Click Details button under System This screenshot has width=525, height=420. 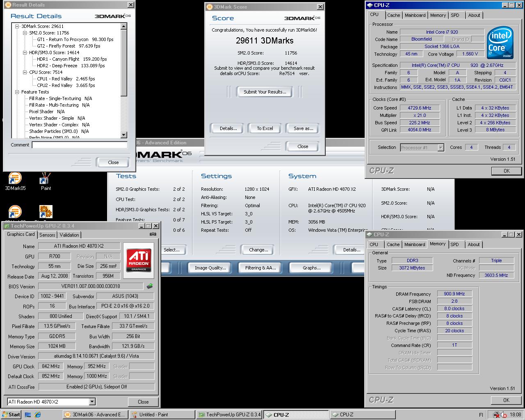point(352,250)
